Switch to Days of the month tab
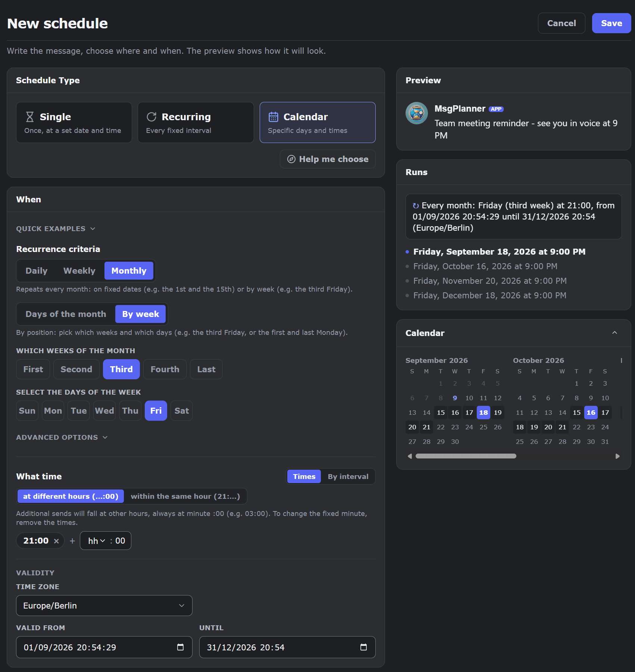 (x=66, y=314)
